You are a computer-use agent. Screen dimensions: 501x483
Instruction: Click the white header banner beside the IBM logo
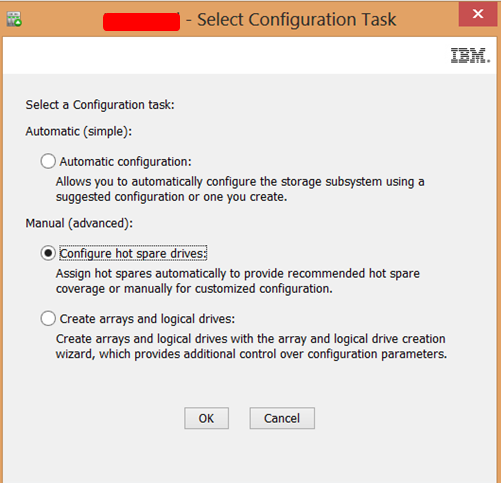(227, 55)
